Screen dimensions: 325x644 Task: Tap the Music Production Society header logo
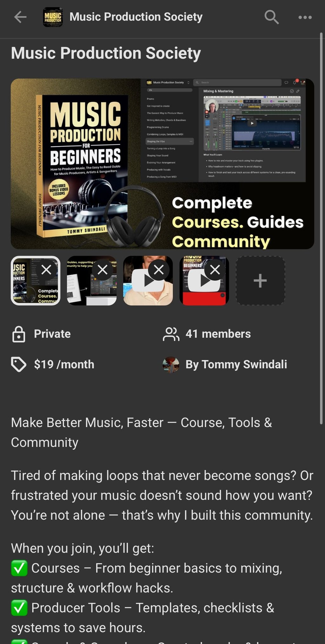(53, 17)
